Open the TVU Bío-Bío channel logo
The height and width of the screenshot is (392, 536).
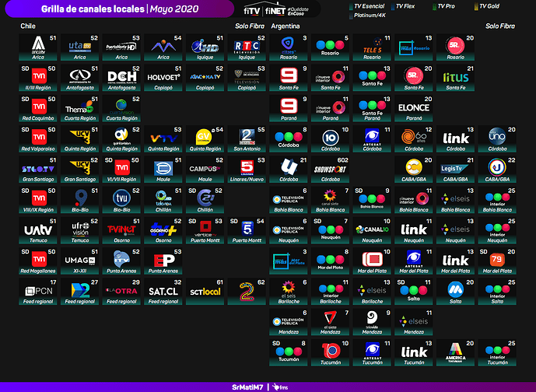coord(121,198)
